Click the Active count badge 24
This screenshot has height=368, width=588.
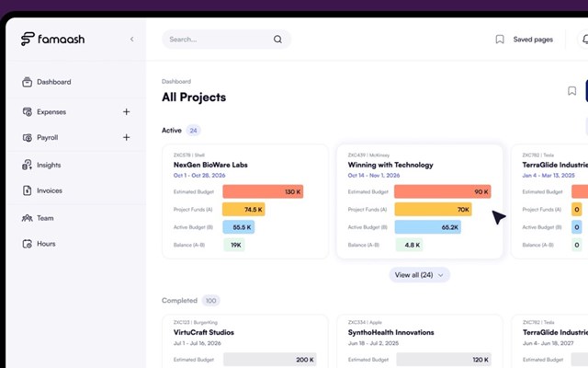[193, 131]
